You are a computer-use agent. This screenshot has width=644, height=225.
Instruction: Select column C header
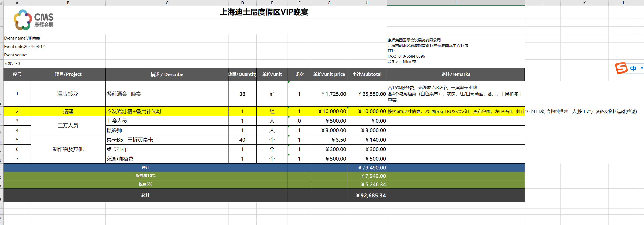[167, 3]
